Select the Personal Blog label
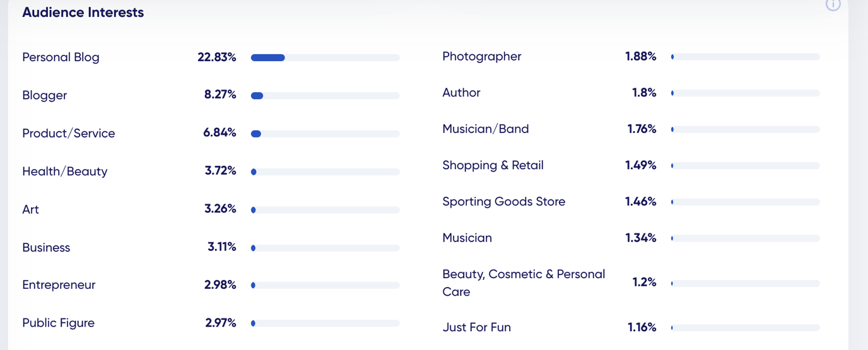Image resolution: width=868 pixels, height=350 pixels. tap(61, 57)
